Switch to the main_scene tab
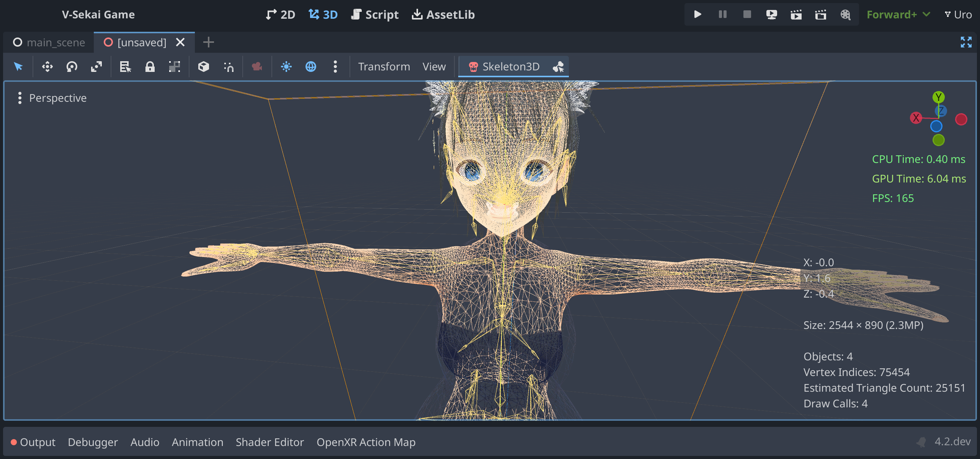Viewport: 980px width, 459px height. [56, 42]
